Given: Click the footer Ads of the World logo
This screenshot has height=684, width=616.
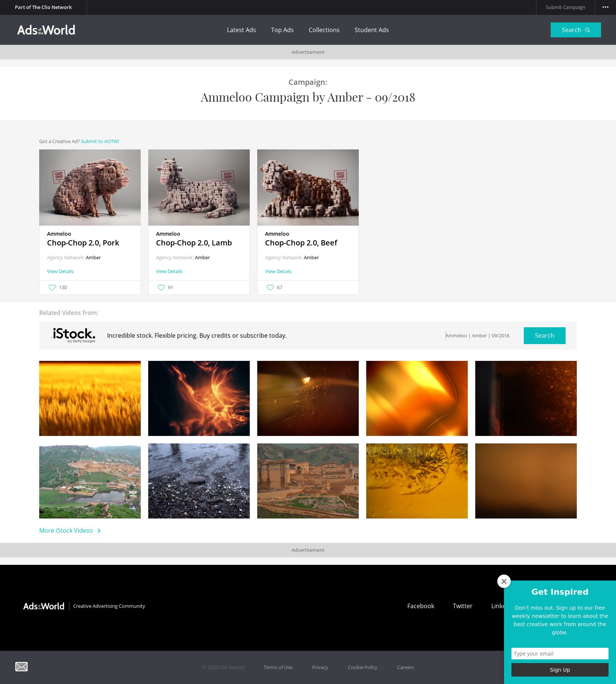Looking at the screenshot, I should (44, 606).
